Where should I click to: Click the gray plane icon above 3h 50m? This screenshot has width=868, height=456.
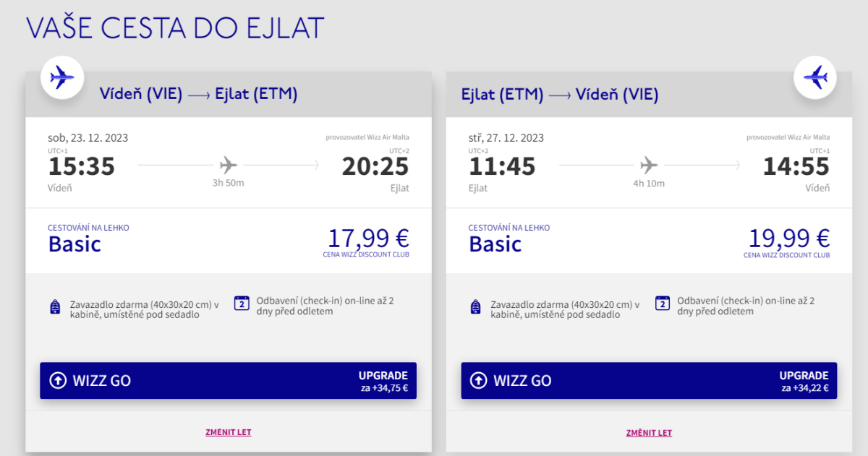pos(228,165)
